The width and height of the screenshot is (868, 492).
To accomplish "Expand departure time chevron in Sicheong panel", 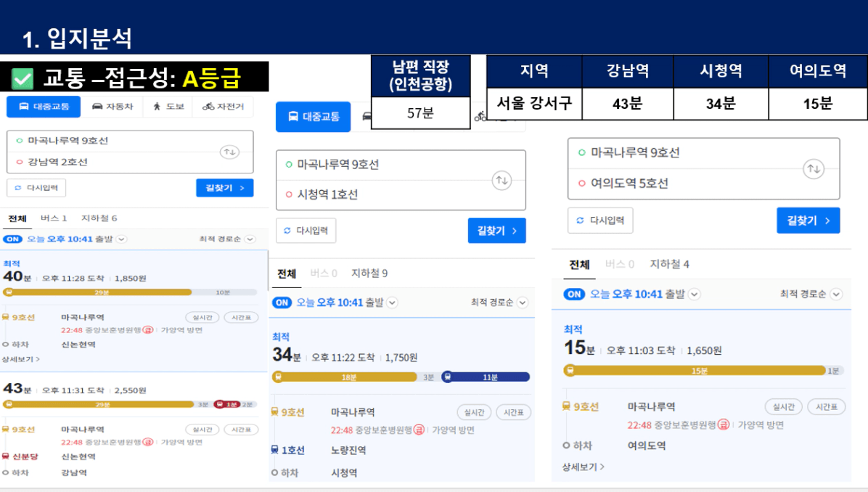I will (x=392, y=303).
